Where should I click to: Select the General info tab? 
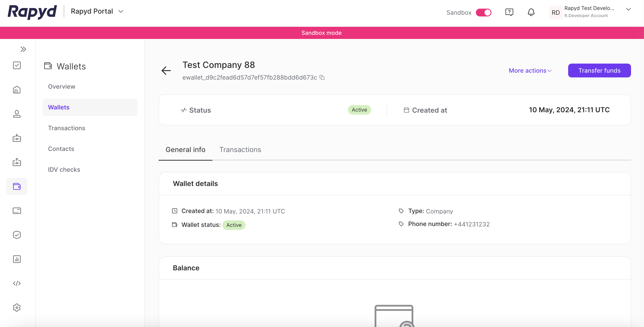click(x=185, y=150)
